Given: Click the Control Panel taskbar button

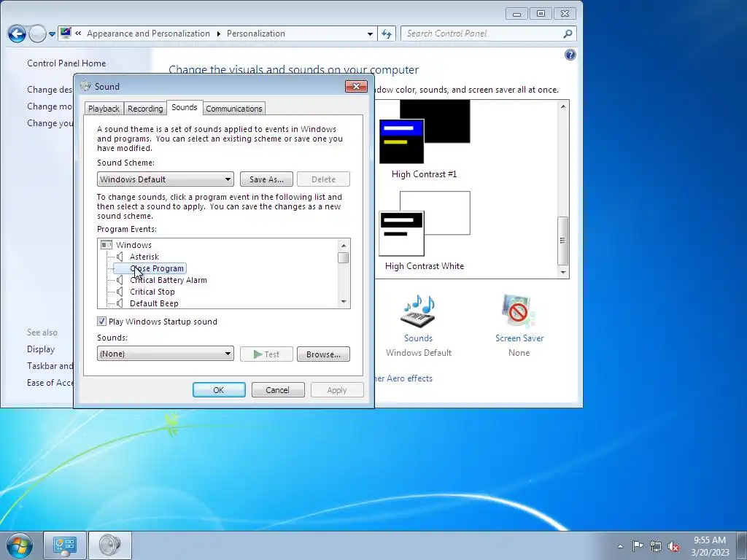Looking at the screenshot, I should [65, 545].
